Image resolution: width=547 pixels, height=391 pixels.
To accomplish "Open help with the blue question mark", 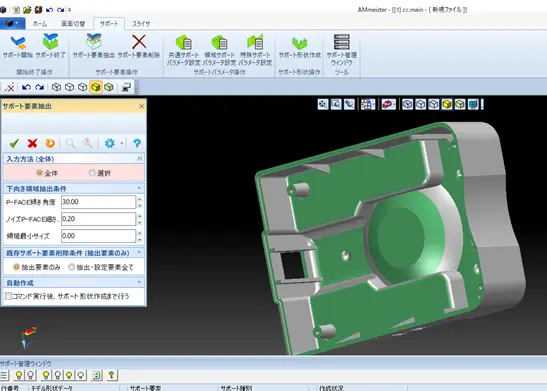I will point(137,143).
